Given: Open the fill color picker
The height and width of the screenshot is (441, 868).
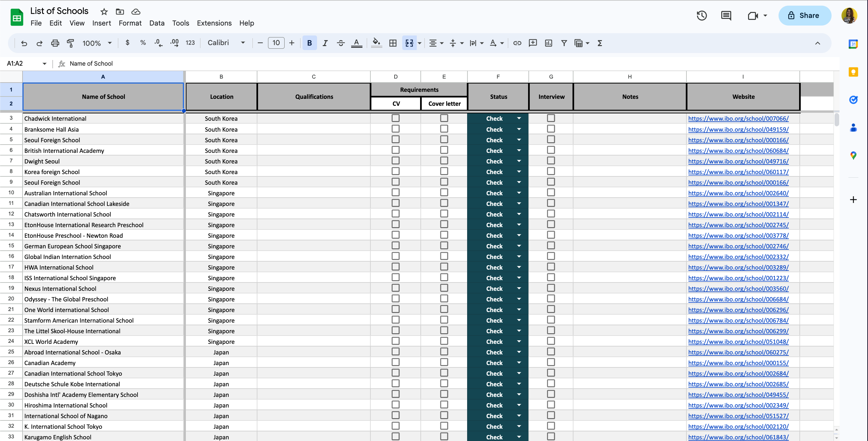Looking at the screenshot, I should 376,43.
